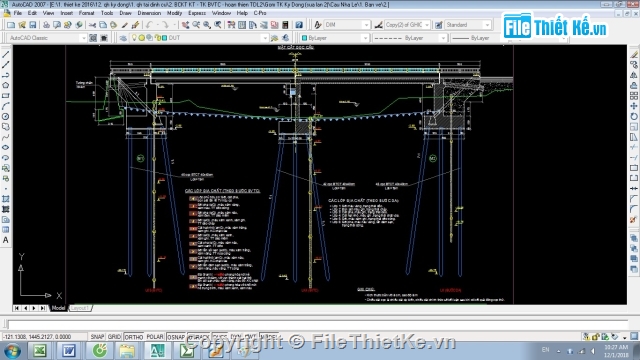The height and width of the screenshot is (360, 640).
Task: Open Layer Properties Manager icon
Action: tap(123, 38)
